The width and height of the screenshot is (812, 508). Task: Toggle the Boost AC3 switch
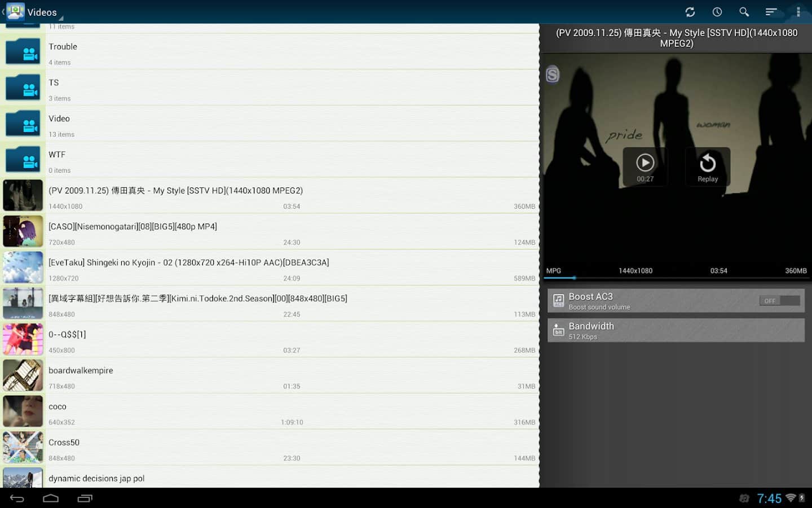click(x=779, y=301)
